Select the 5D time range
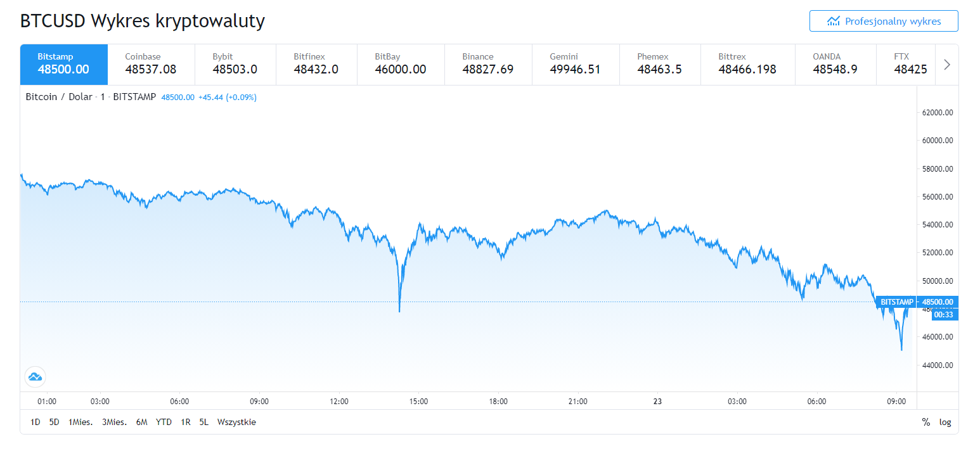Screen dimensions: 980x451 coord(54,422)
